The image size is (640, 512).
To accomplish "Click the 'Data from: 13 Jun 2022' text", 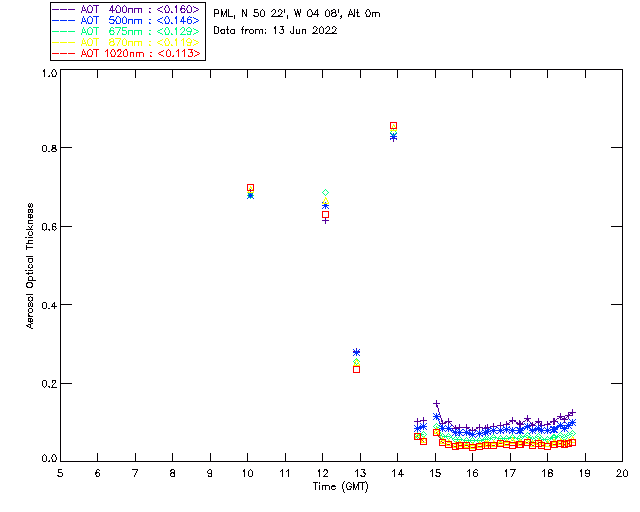I will point(275,31).
